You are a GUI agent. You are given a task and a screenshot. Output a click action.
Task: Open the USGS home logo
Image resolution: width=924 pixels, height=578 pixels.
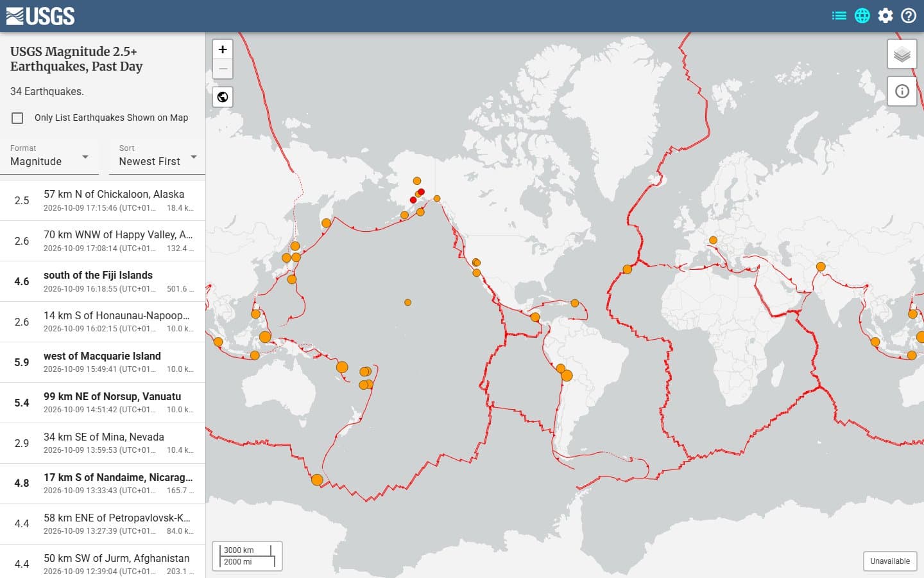pyautogui.click(x=40, y=16)
